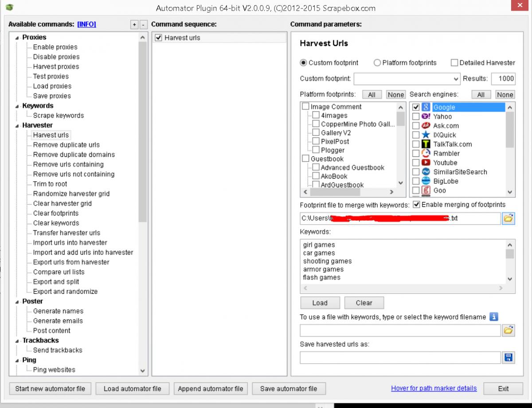Screen dimensions: 532x408
Task: Click the Ask.com search engine icon
Action: tap(426, 126)
